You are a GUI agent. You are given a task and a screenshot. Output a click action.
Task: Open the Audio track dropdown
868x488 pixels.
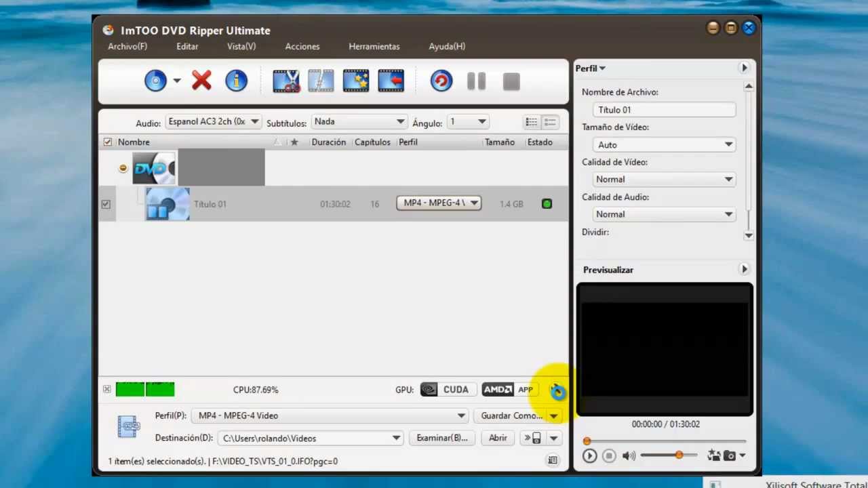pos(214,121)
